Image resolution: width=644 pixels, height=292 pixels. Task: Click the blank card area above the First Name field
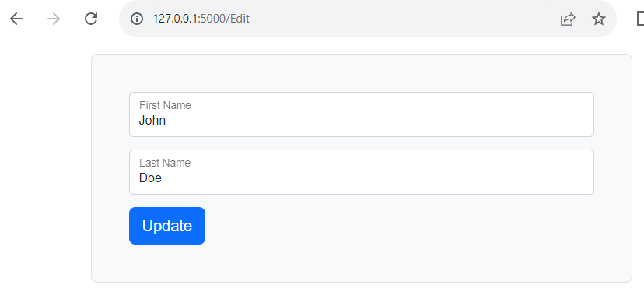click(362, 73)
